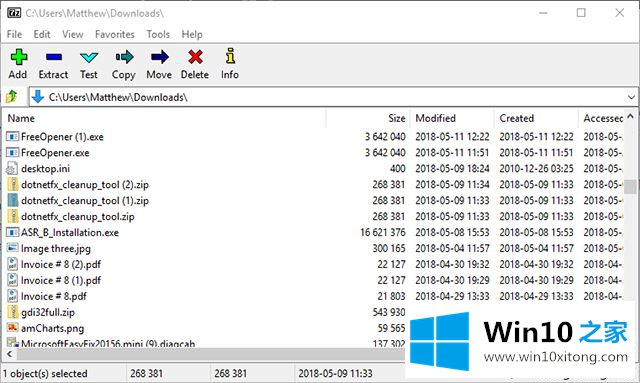Select dotnetfx_cleanup_tool (2).zip archive icon
The height and width of the screenshot is (383, 640).
pyautogui.click(x=13, y=185)
